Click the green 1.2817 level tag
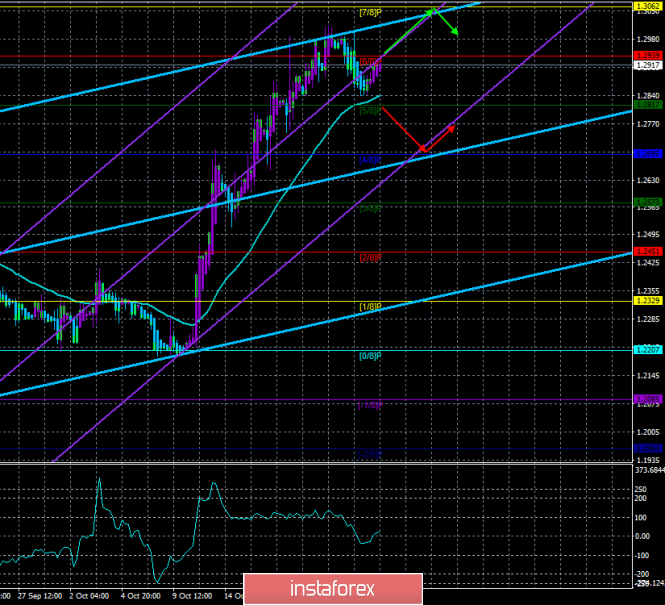 tap(647, 105)
